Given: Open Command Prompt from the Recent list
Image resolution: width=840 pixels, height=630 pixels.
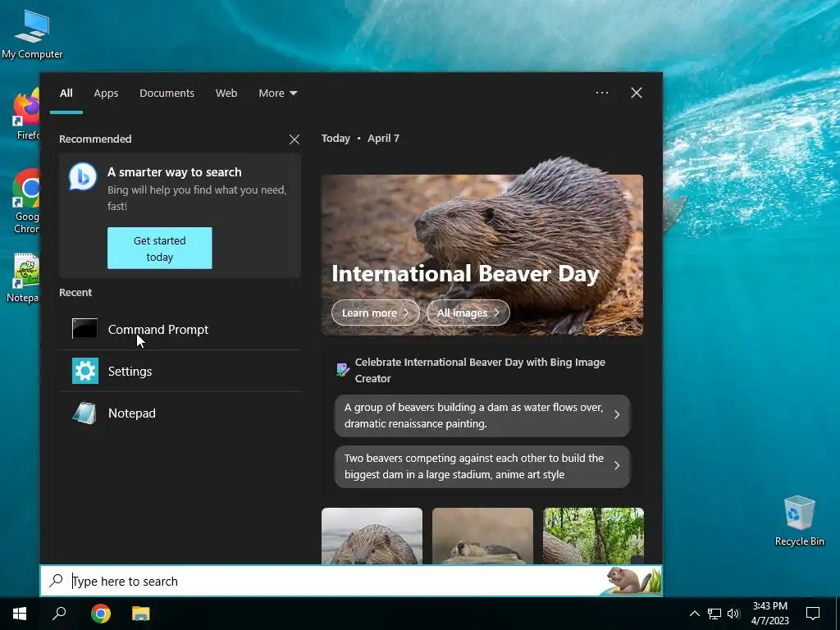Looking at the screenshot, I should (180, 329).
